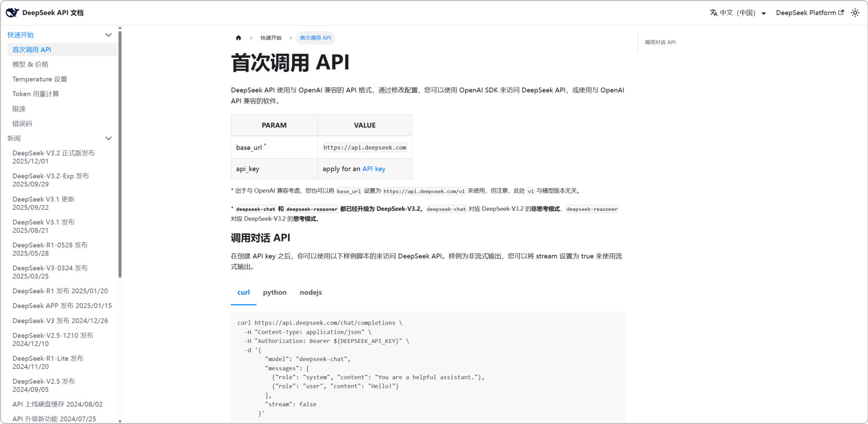Click the https://api.deepseek.com/v1 inline code
The width and height of the screenshot is (868, 424).
tap(424, 191)
